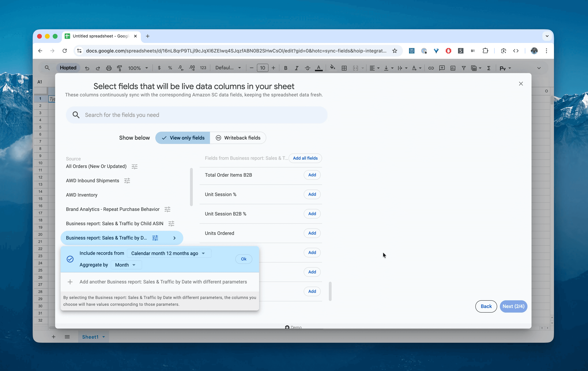Switch to the Sheet1 tab
The width and height of the screenshot is (588, 371).
(90, 337)
